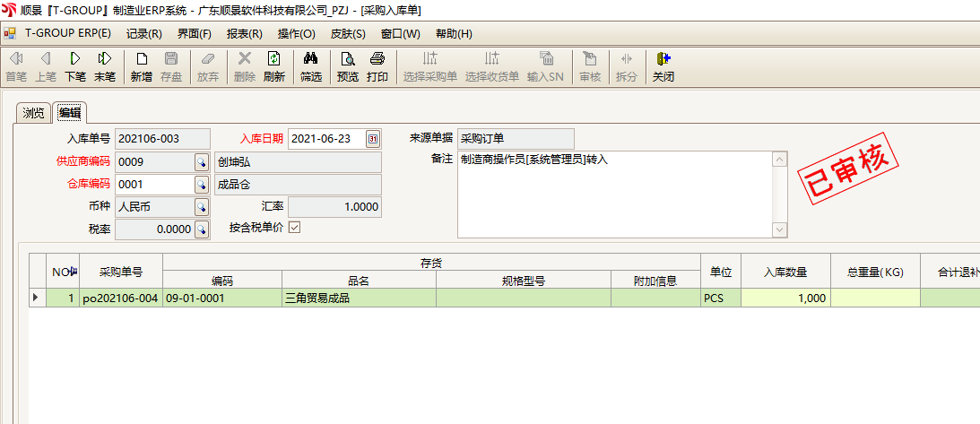This screenshot has width=980, height=424.
Task: Open the 仓库编码 lookup button
Action: click(x=202, y=185)
